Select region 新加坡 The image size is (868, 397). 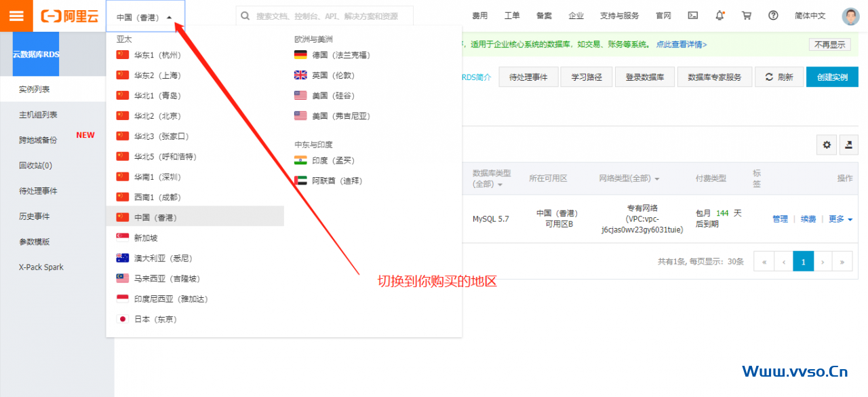coord(146,238)
